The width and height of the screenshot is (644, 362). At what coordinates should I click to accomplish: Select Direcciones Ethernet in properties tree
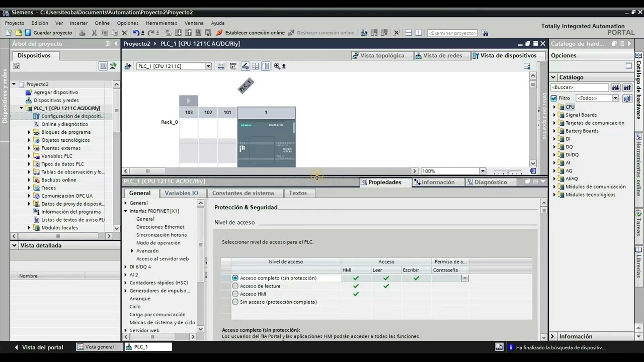[160, 227]
